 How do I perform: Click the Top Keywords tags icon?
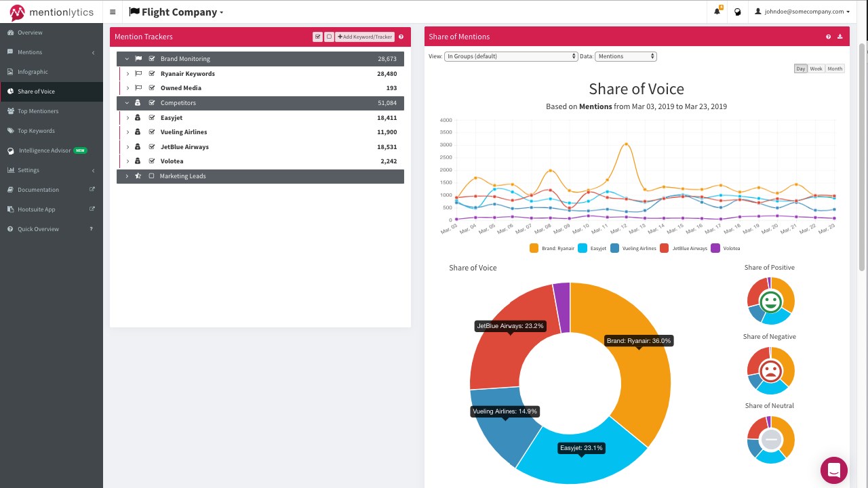11,131
